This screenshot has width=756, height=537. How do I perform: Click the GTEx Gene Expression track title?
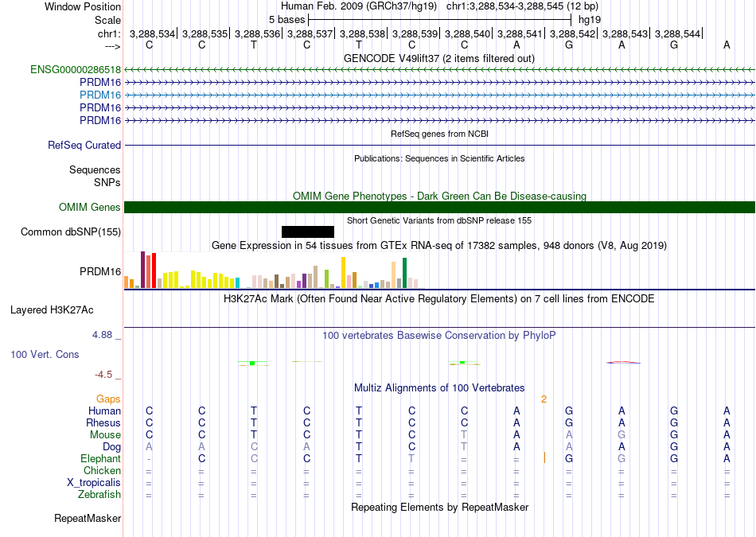[439, 246]
